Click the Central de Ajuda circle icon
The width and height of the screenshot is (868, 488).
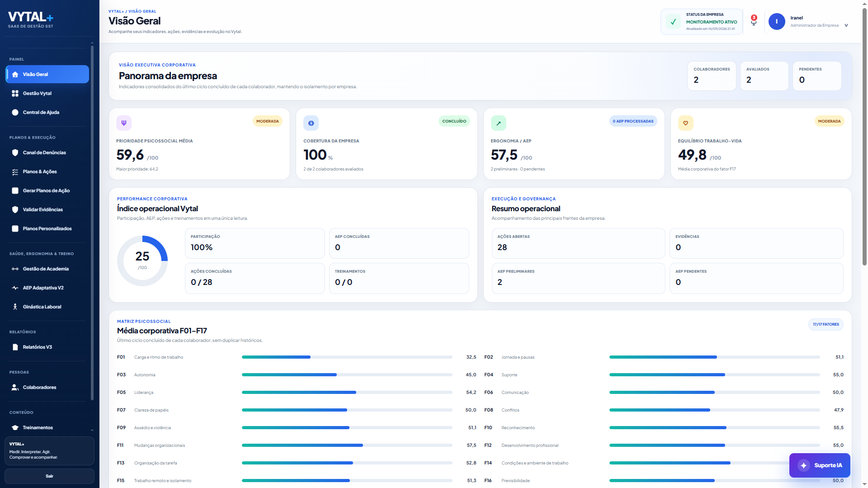coord(15,113)
